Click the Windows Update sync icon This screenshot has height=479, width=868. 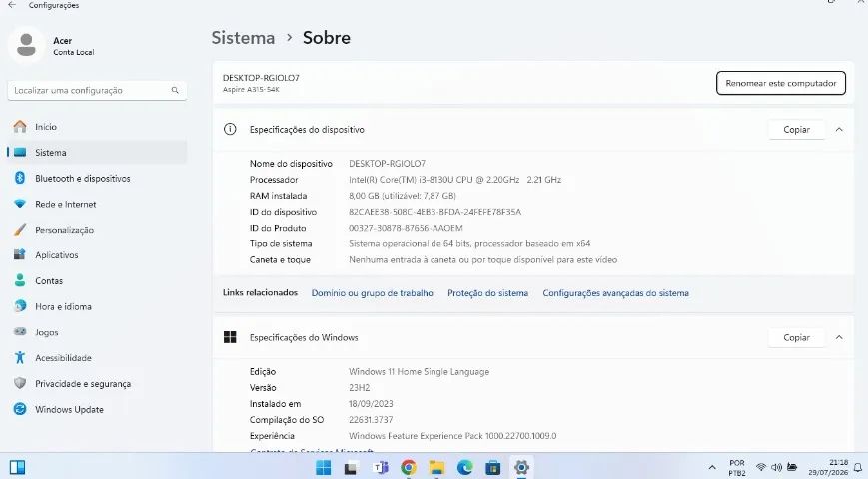[x=20, y=409]
